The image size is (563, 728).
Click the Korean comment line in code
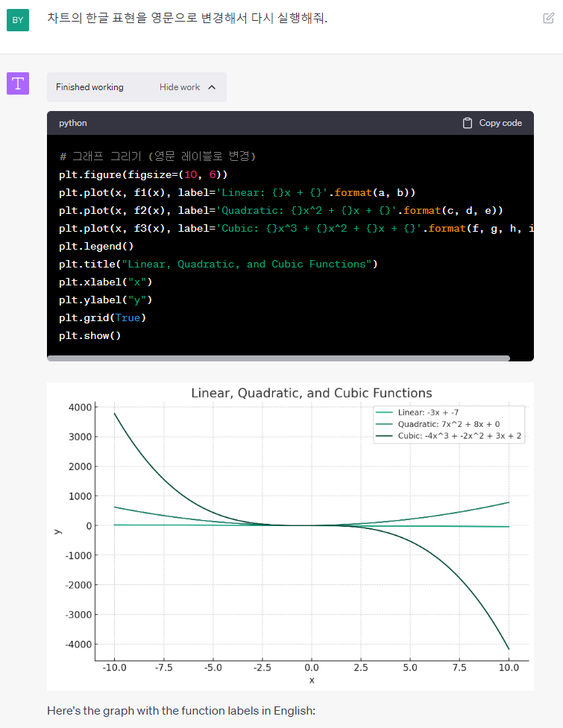pos(157,156)
